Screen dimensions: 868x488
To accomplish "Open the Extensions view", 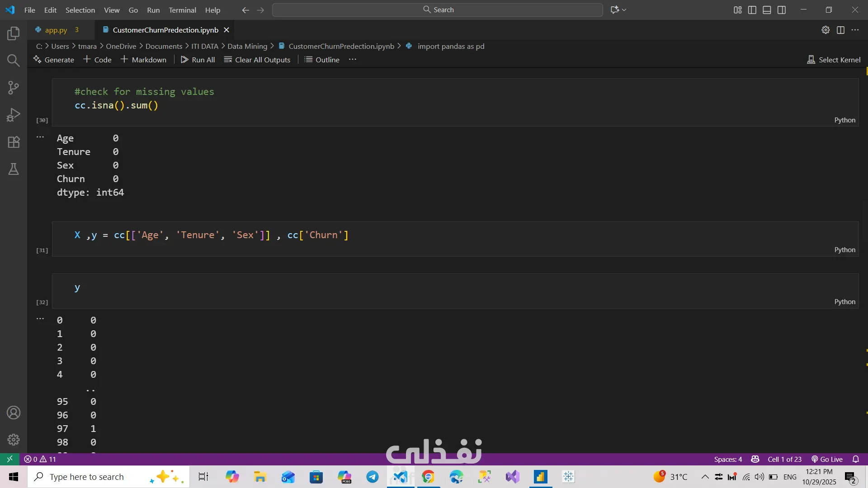I will (14, 142).
